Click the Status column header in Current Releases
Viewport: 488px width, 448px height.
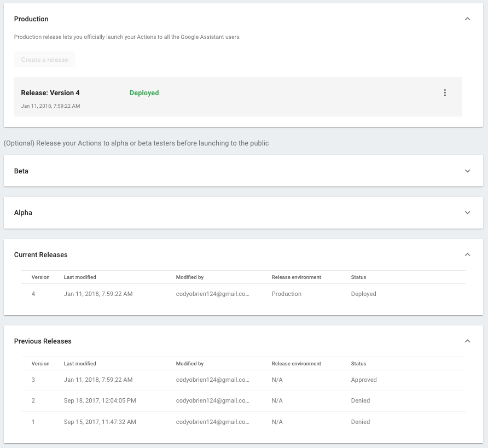pyautogui.click(x=358, y=277)
